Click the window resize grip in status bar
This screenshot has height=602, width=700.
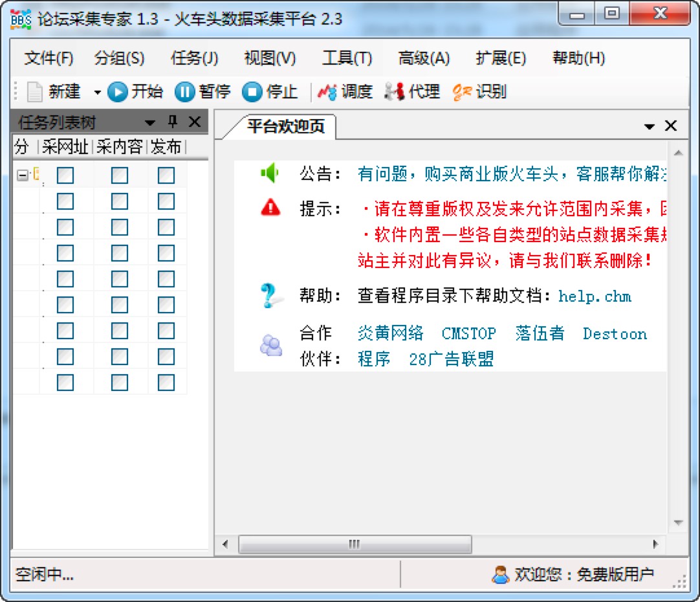[680, 581]
